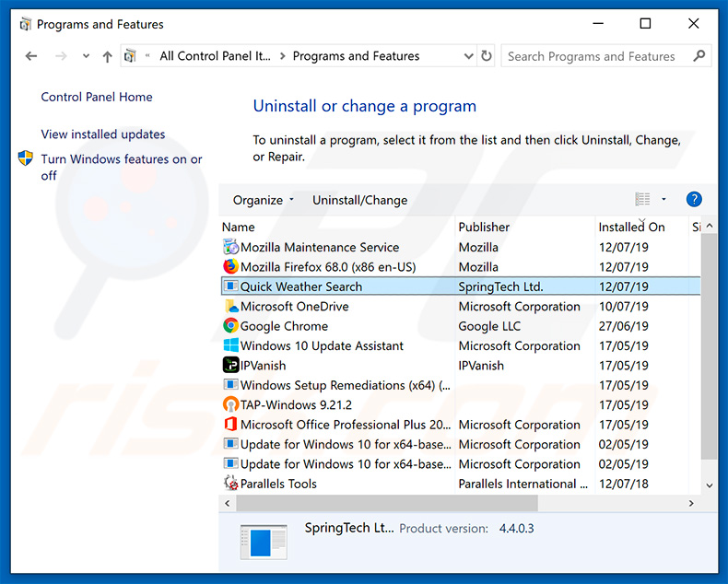Open recent locations dropdown arrow
Viewport: 728px width, 584px height.
(x=86, y=56)
